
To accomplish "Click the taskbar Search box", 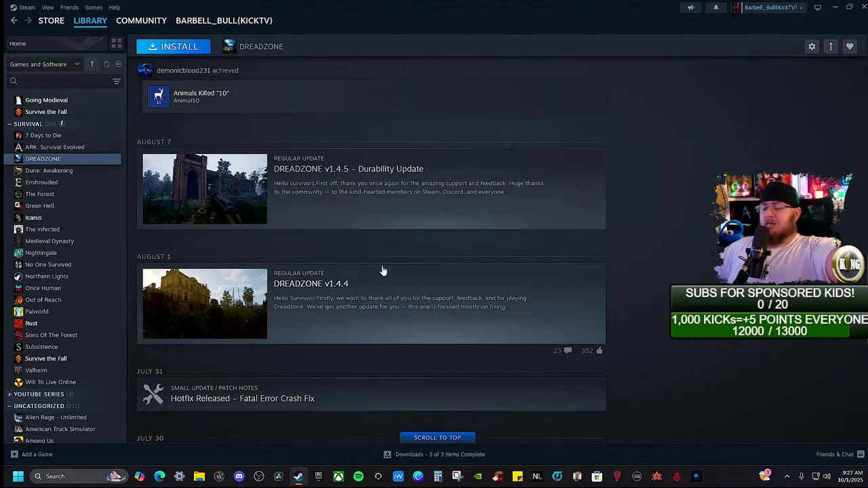I will pyautogui.click(x=78, y=476).
